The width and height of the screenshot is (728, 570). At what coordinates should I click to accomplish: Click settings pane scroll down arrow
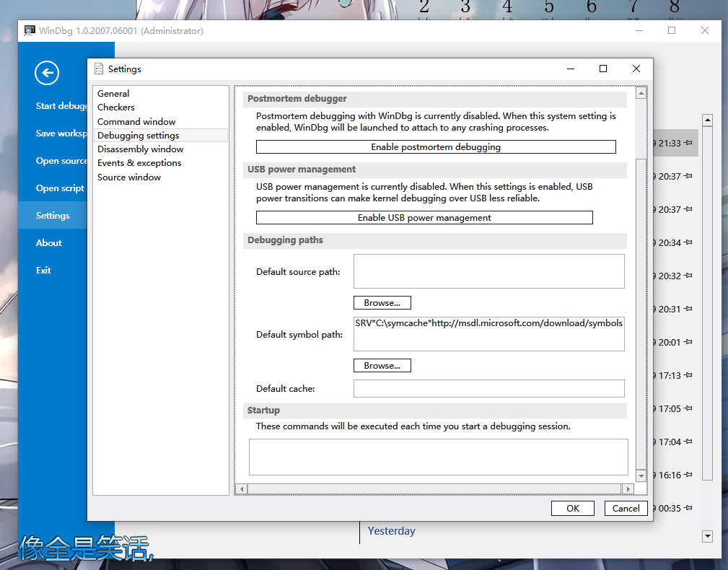(x=641, y=475)
